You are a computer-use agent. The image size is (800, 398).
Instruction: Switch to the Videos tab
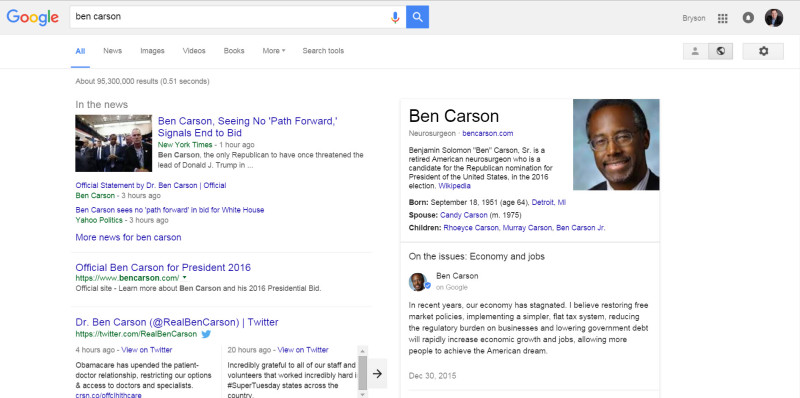(194, 51)
